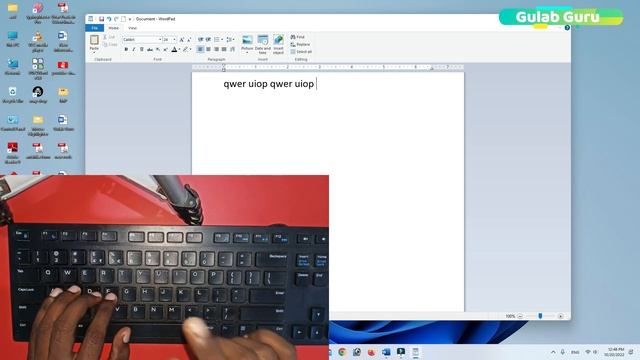Apply Underline formatting in WordPad ribbon
This screenshot has height=360, width=640.
click(x=142, y=49)
